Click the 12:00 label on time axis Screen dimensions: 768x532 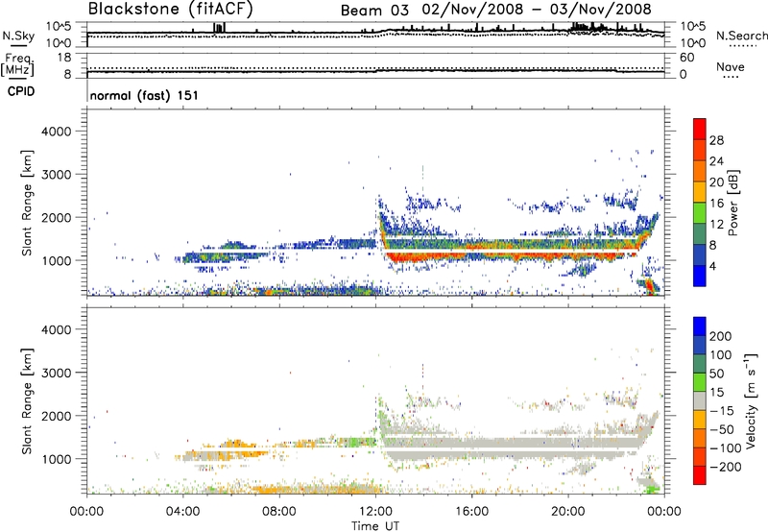[x=375, y=512]
